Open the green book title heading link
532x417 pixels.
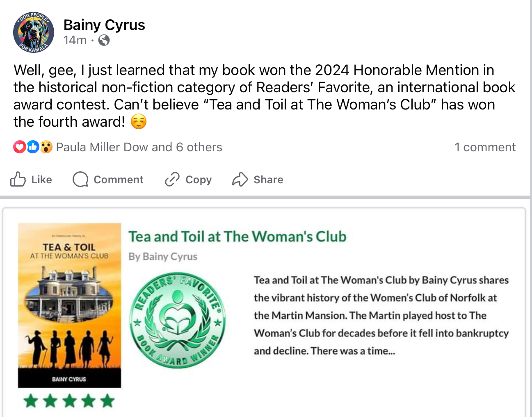point(237,237)
